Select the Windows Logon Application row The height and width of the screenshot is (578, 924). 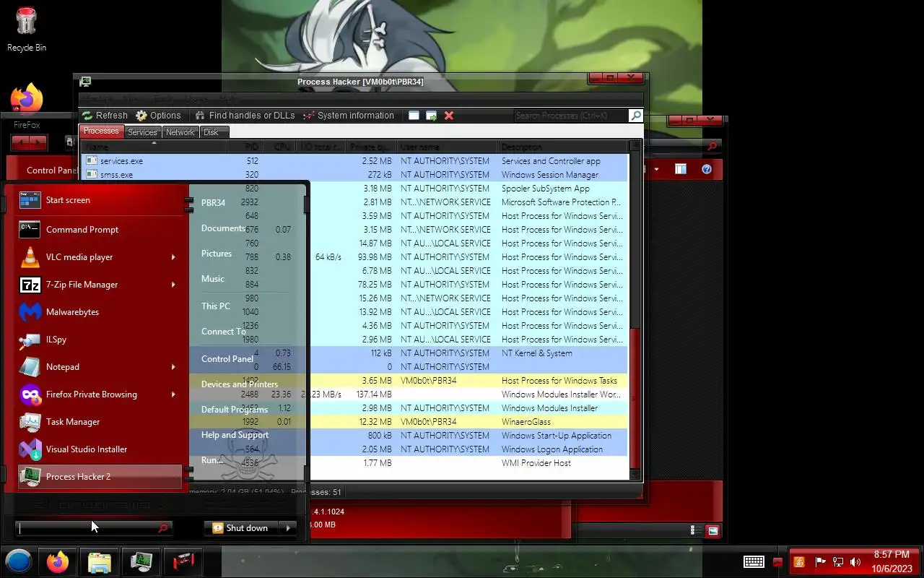(468, 449)
